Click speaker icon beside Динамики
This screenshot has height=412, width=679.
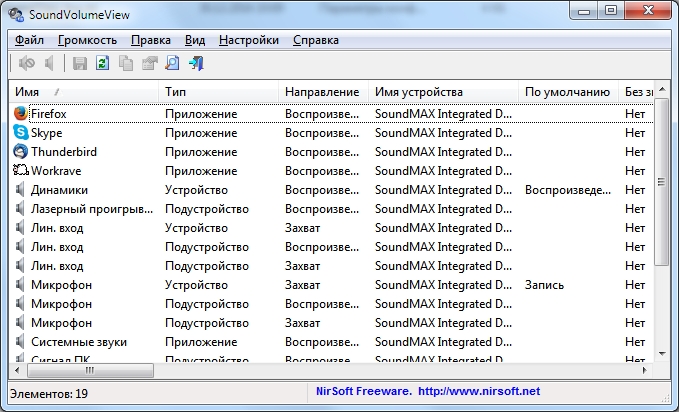tap(20, 189)
